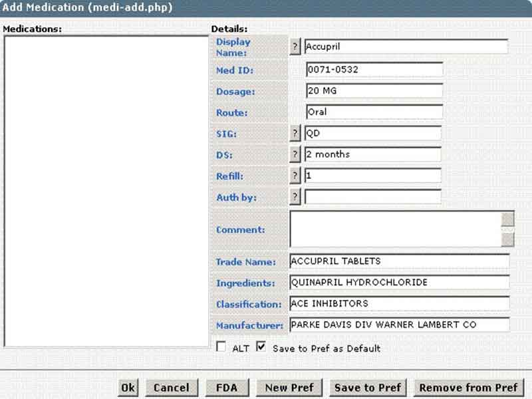Viewport: 532px width, 399px height.
Task: Open help for Display Name field
Action: tap(295, 47)
